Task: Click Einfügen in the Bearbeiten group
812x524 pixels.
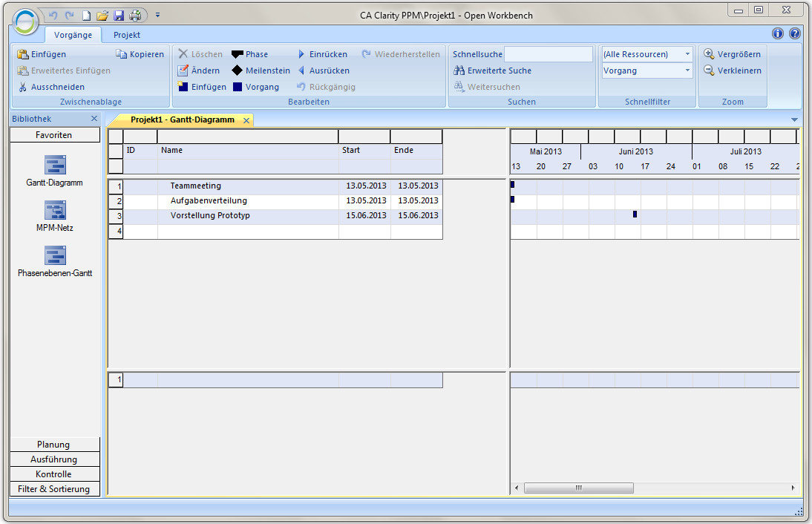Action: 202,87
